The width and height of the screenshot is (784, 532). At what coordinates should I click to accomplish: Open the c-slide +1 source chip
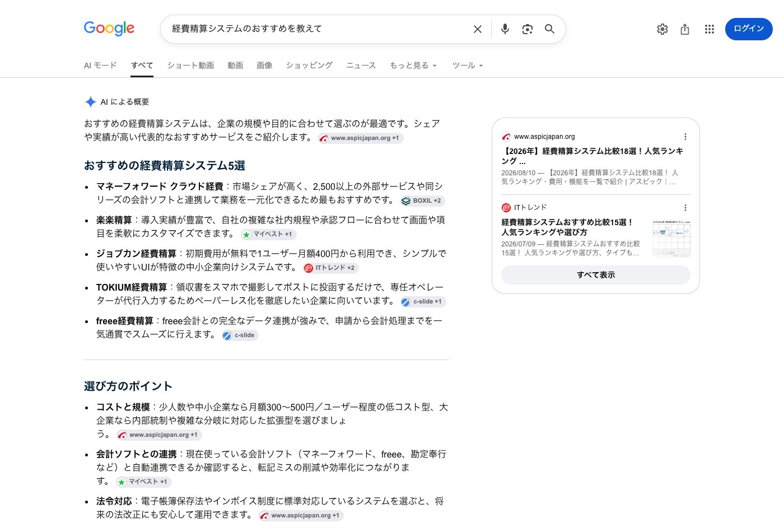(x=423, y=302)
